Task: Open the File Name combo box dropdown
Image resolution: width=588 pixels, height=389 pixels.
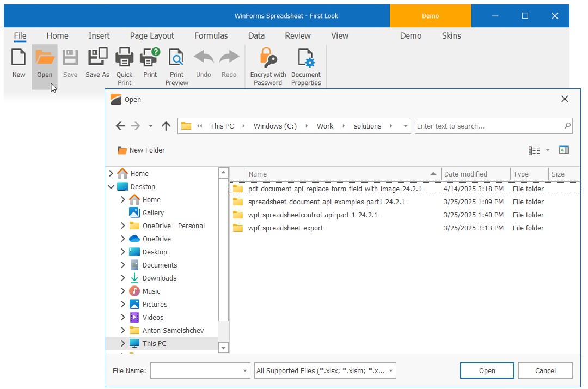Action: tap(244, 371)
